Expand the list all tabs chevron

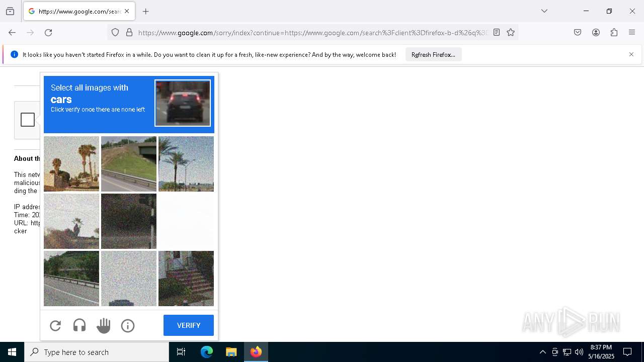[544, 11]
